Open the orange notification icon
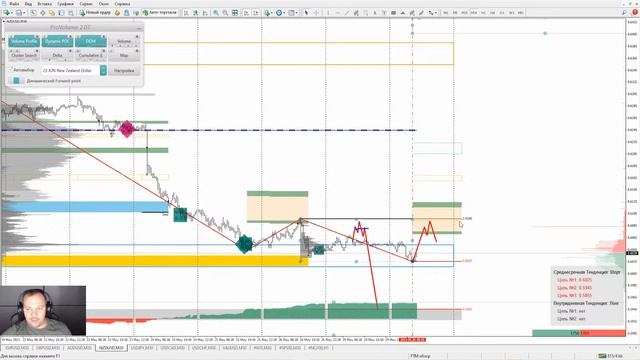 pos(635,13)
